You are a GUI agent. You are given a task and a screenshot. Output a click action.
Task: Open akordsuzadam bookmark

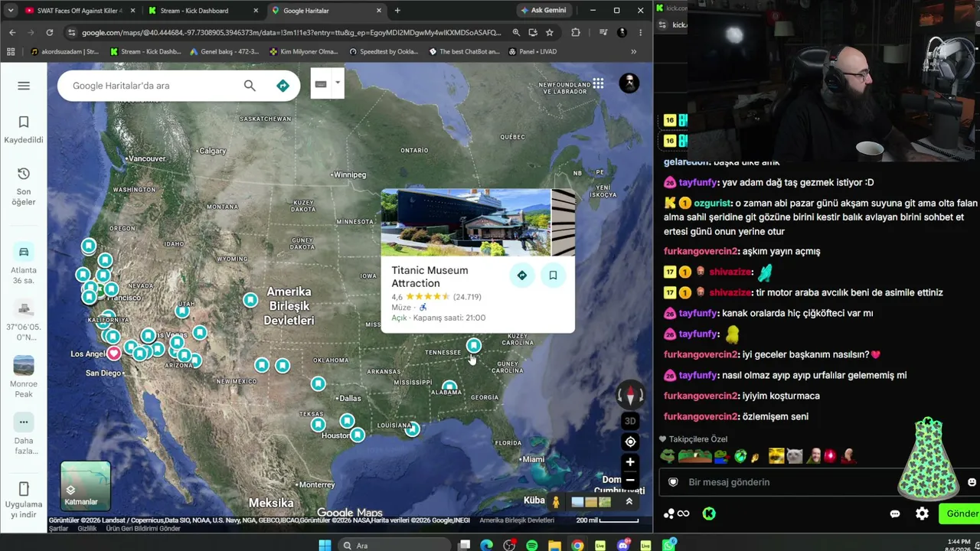(65, 52)
